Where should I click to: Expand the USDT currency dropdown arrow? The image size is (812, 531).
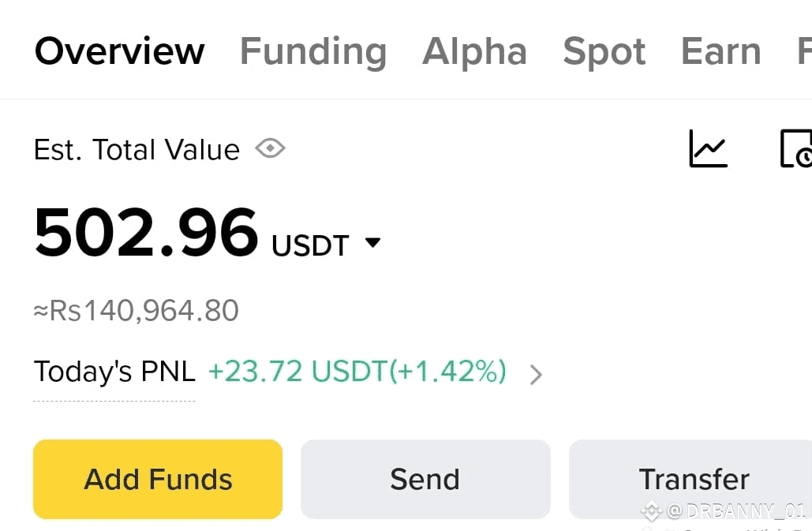point(372,242)
